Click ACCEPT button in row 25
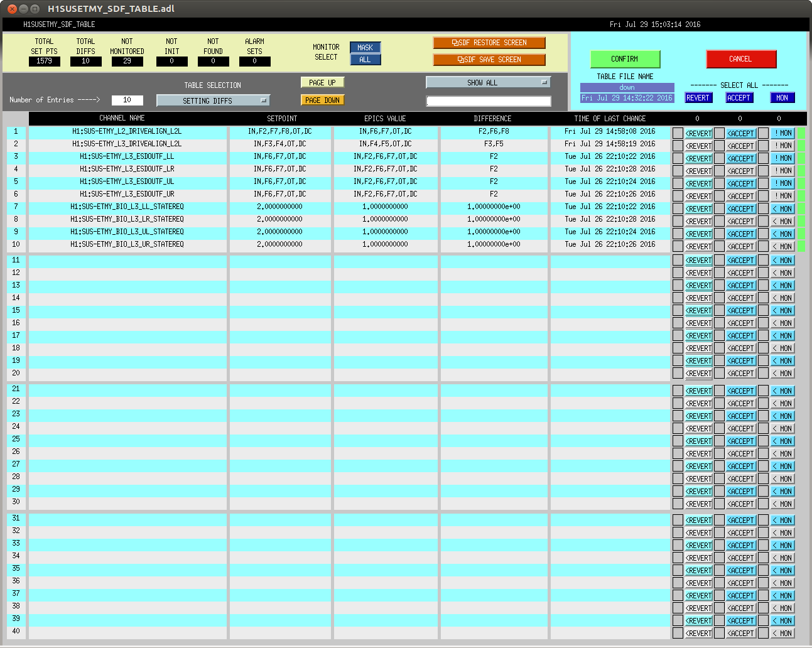 click(741, 441)
